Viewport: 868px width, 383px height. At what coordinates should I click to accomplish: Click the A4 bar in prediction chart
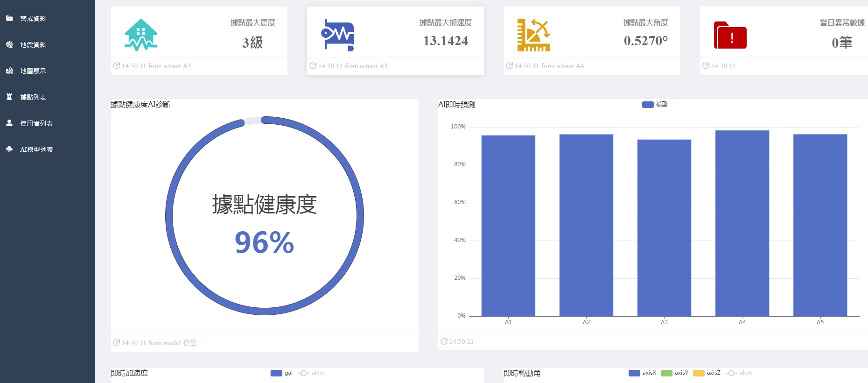click(742, 223)
